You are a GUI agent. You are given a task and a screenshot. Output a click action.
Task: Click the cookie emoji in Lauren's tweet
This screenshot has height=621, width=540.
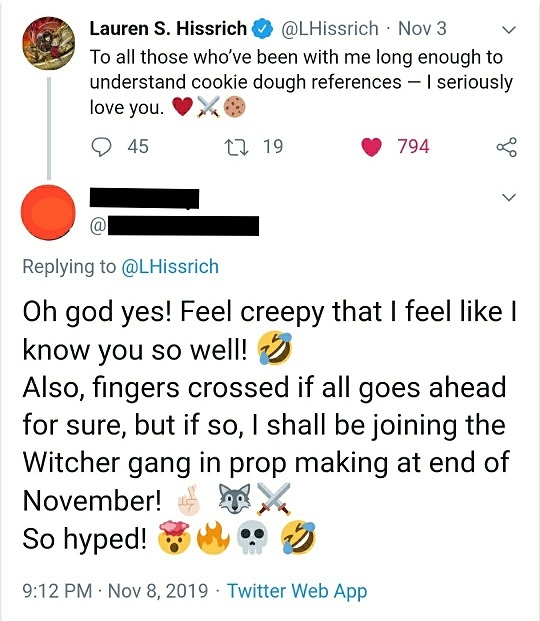tap(235, 107)
